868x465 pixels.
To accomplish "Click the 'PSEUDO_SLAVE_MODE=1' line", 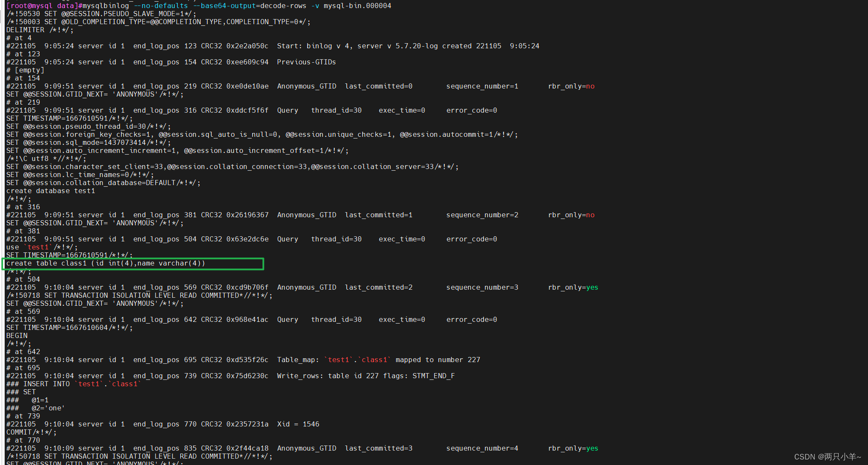I will tap(101, 14).
